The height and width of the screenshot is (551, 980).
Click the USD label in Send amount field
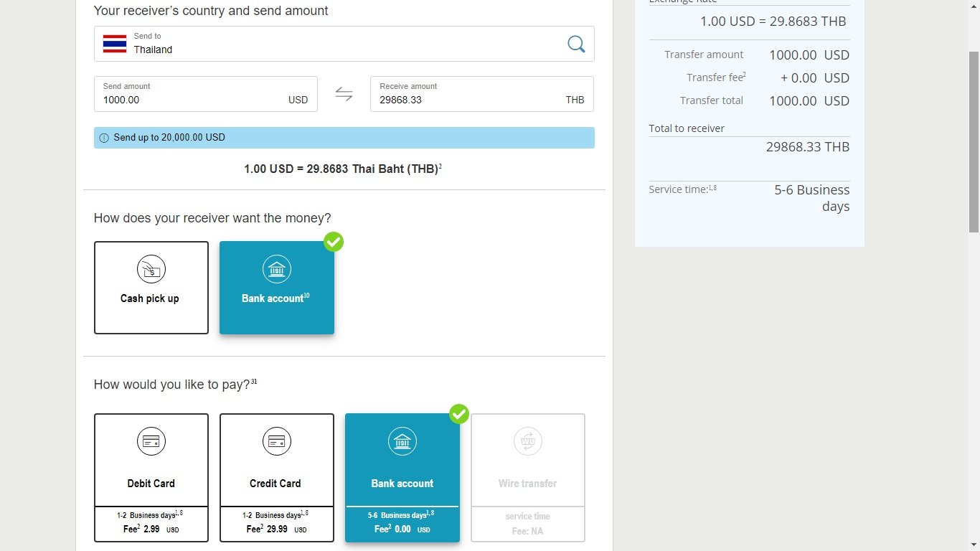tap(298, 100)
